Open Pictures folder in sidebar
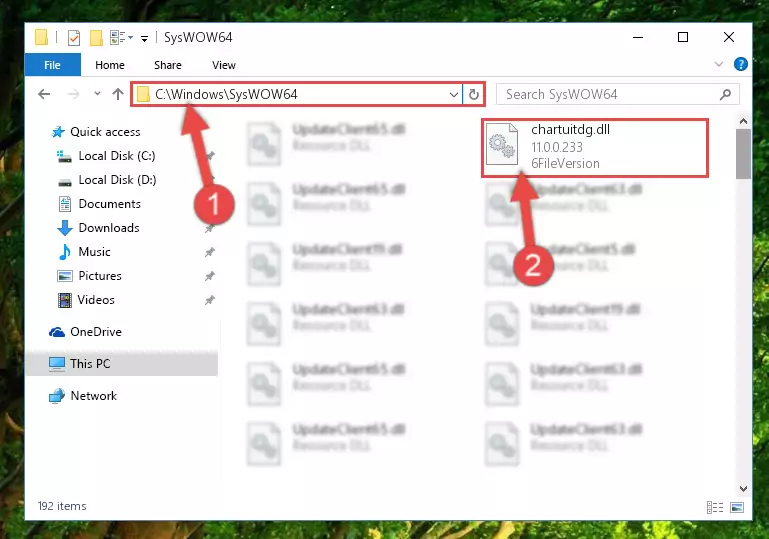 100,276
